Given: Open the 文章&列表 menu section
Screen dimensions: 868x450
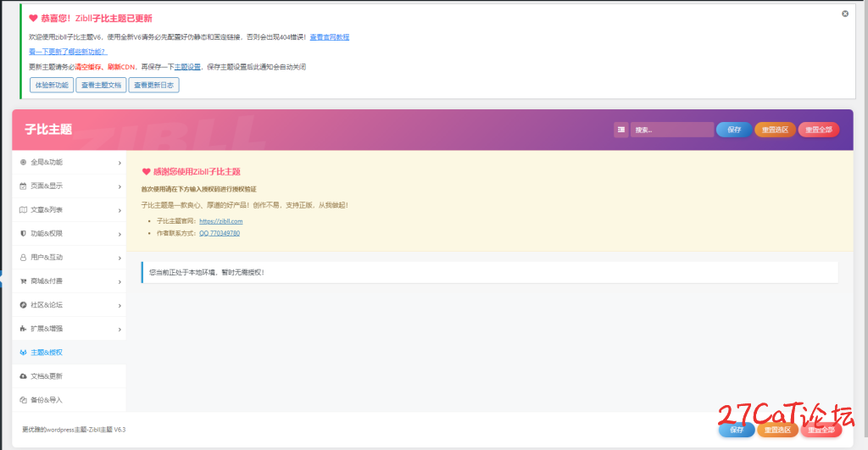Looking at the screenshot, I should pos(70,210).
